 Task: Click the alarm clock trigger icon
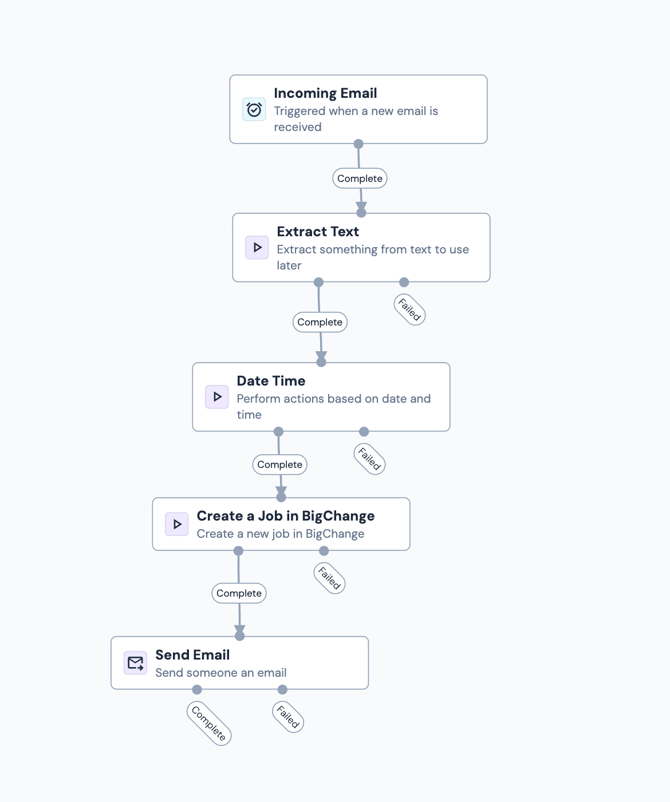click(254, 110)
